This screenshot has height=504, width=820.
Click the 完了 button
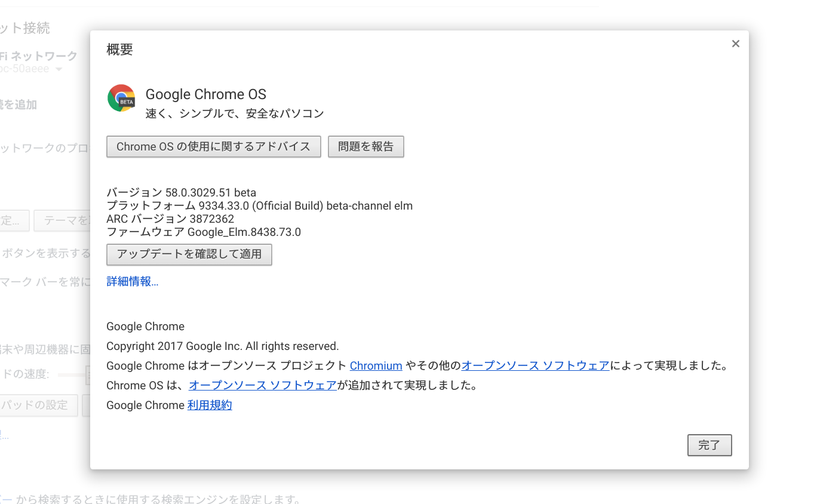click(710, 445)
